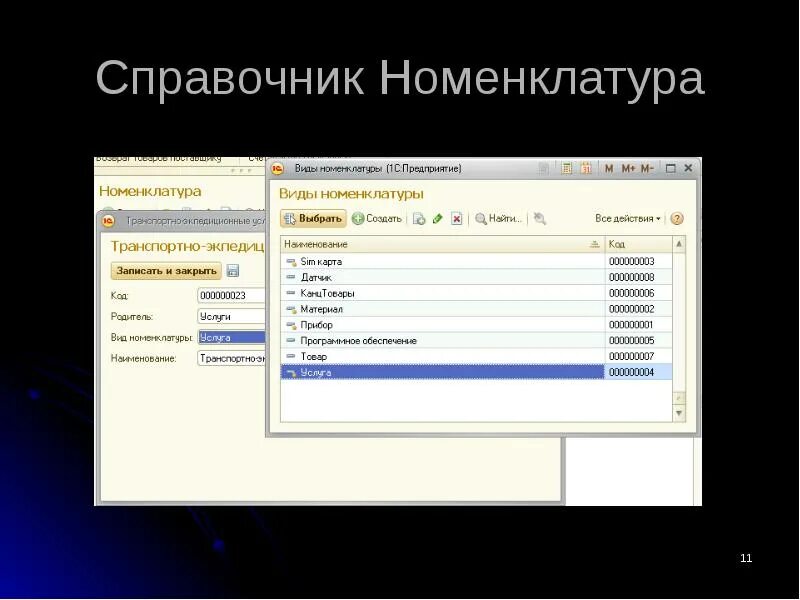This screenshot has width=800, height=600.
Task: Create a new item with Создать
Action: (377, 218)
